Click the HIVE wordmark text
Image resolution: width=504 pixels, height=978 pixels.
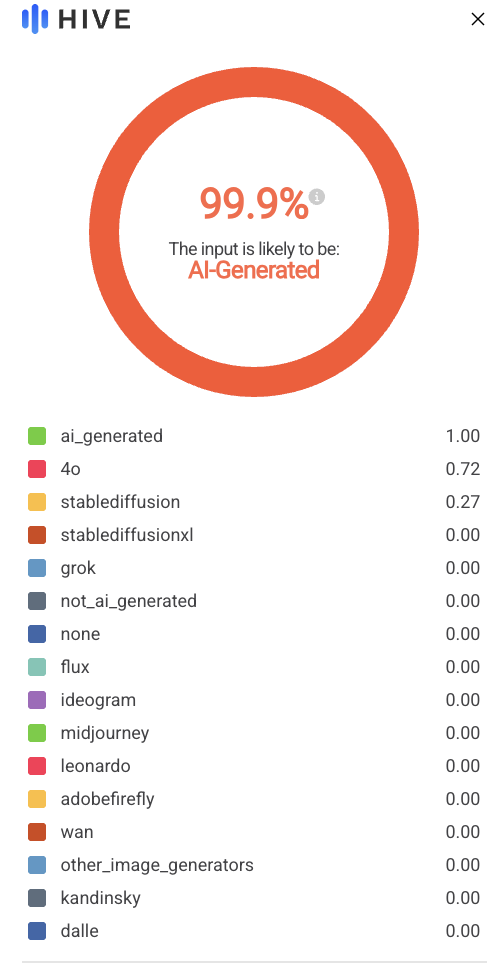coord(95,20)
